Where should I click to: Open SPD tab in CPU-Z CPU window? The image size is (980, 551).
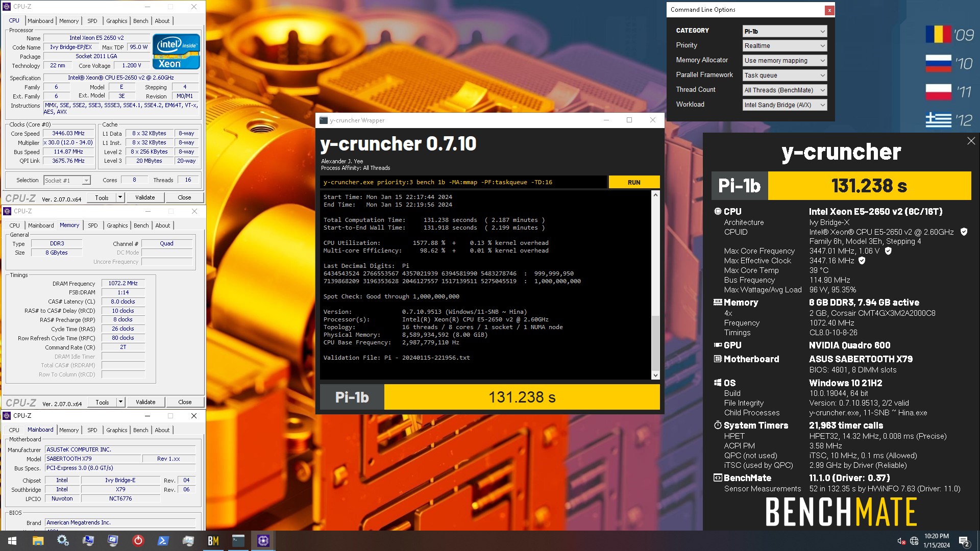coord(92,21)
